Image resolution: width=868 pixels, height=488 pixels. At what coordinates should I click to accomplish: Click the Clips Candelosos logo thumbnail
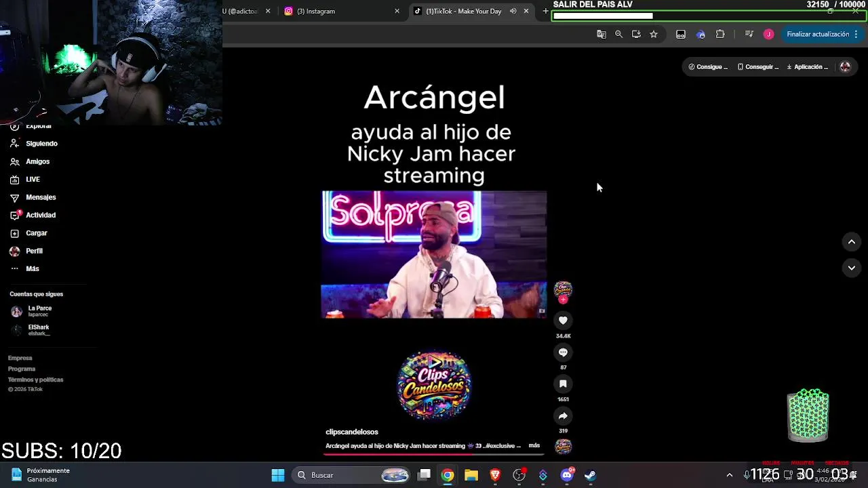point(434,385)
